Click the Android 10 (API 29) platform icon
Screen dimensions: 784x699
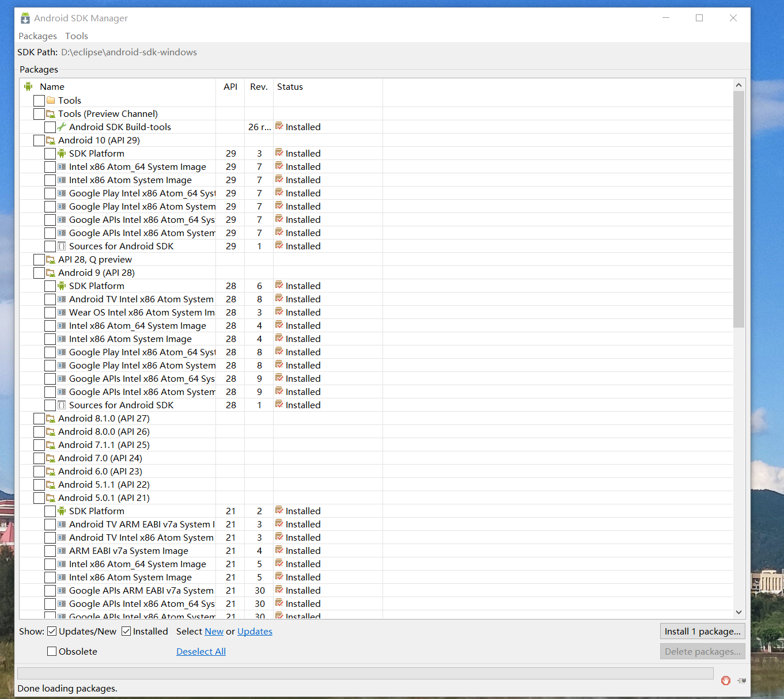[51, 140]
